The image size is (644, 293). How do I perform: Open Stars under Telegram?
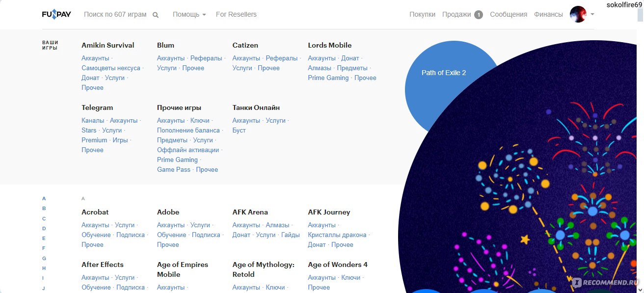tap(89, 130)
